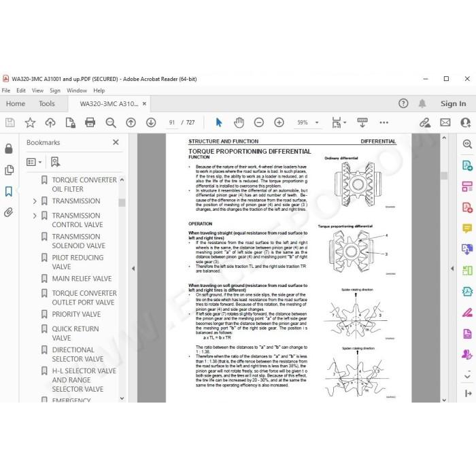Share a link to the file
Screen dimensions: 476x476
(x=425, y=122)
